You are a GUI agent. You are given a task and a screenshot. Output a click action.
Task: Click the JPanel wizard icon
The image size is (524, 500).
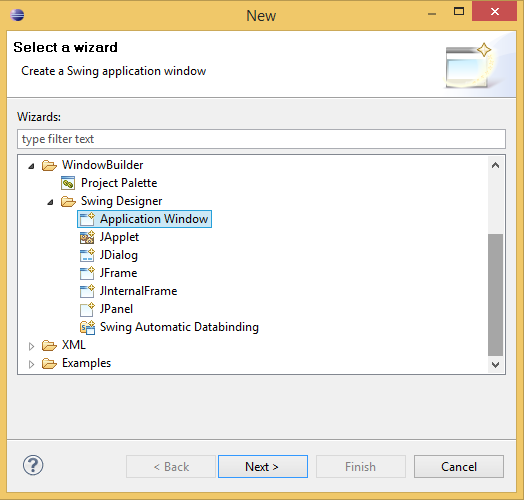(87, 309)
